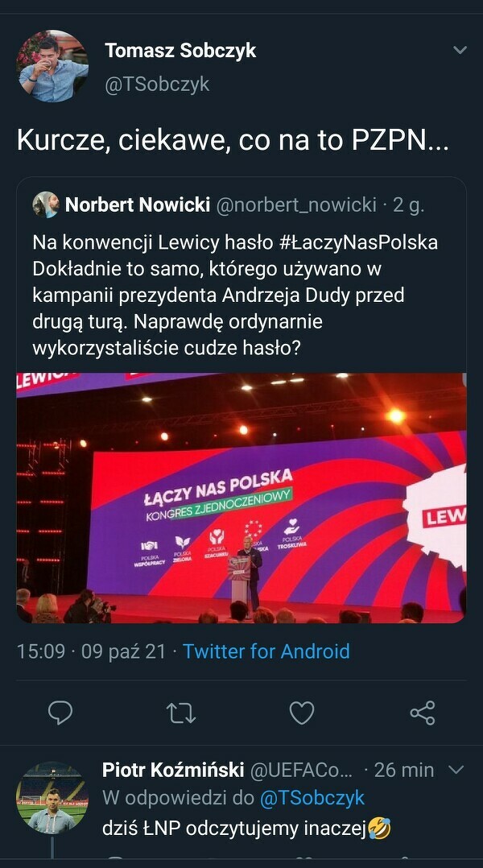This screenshot has height=868, width=483.
Task: Expand options chevron on Piotr Koźmiński's reply
Action: pos(456,770)
